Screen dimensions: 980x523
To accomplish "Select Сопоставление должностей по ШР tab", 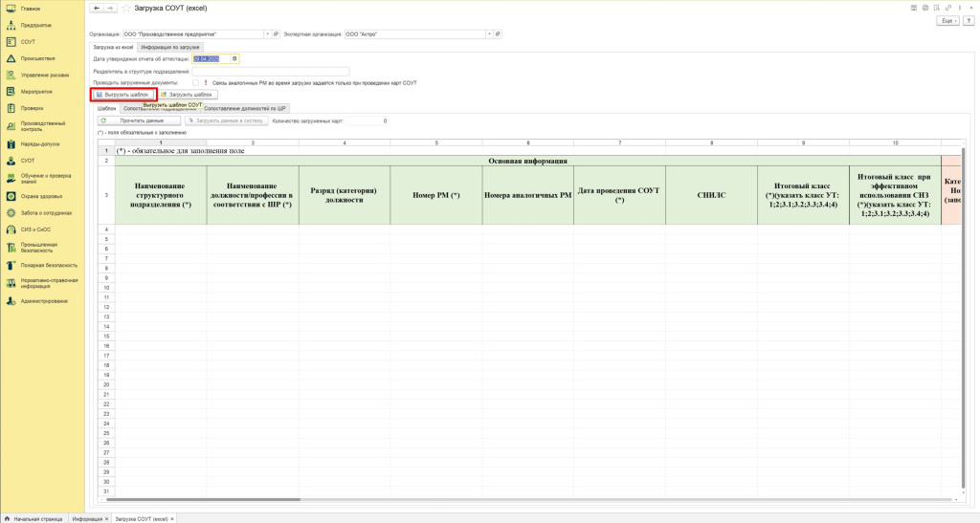I will pos(245,109).
